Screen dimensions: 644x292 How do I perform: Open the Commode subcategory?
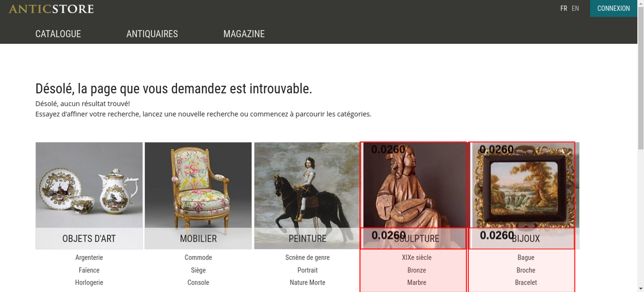tap(198, 258)
